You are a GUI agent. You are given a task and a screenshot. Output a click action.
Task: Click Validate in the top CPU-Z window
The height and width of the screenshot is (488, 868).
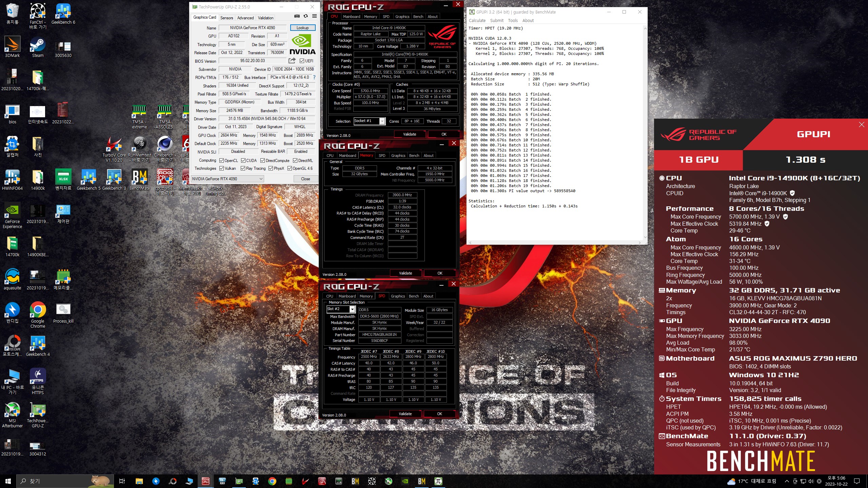[410, 135]
